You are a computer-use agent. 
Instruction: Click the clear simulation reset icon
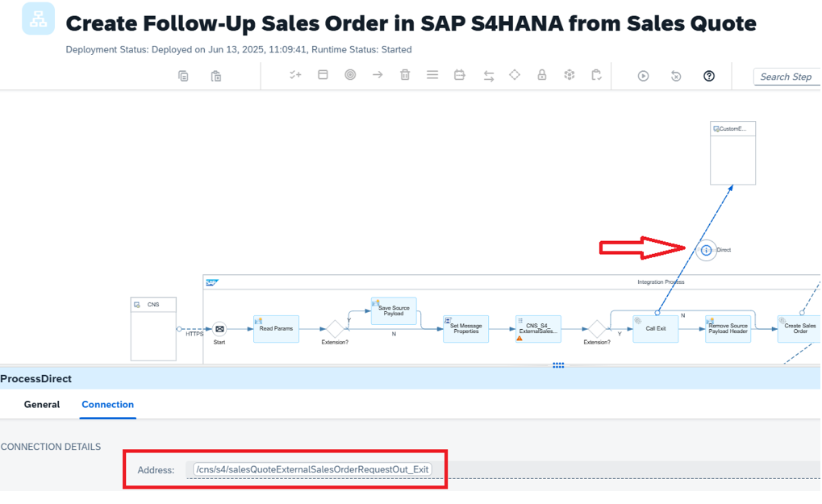pyautogui.click(x=676, y=76)
